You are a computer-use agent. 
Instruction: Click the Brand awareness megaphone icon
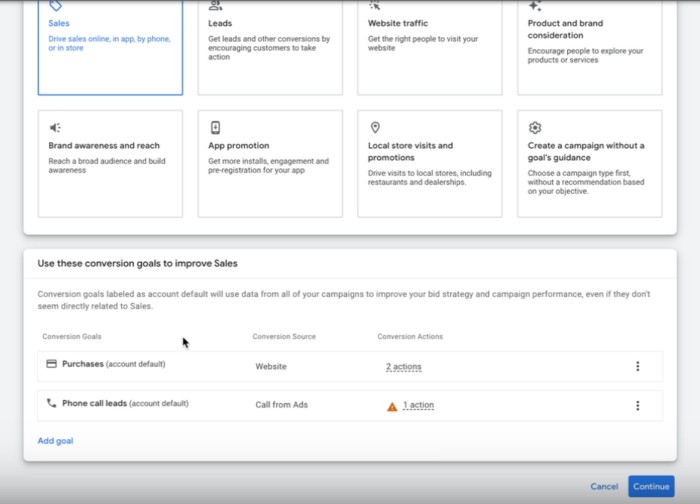(55, 128)
